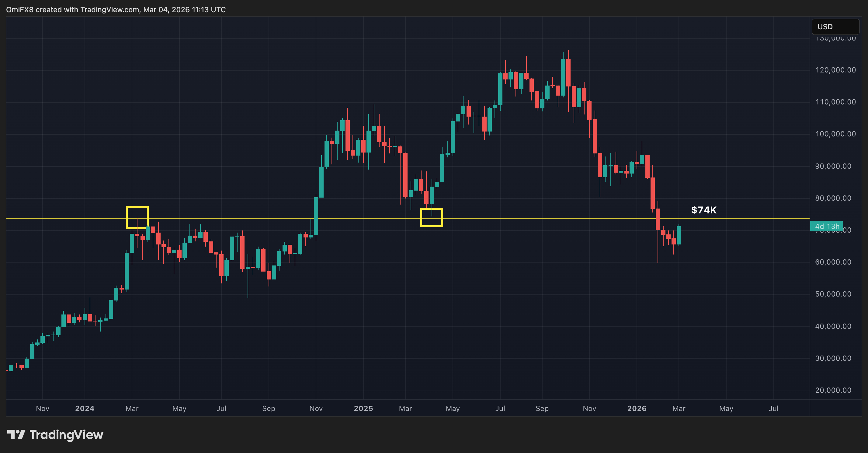The image size is (868, 453).
Task: Click the 2026 label on time axis
Action: (x=637, y=409)
